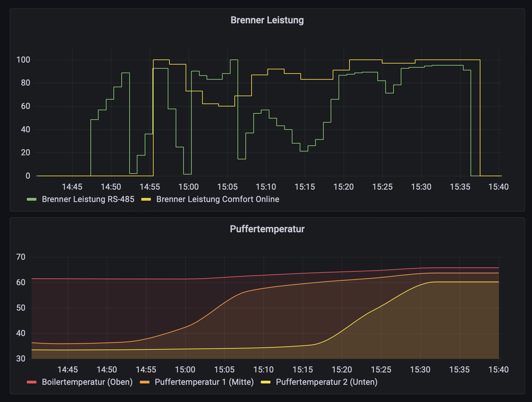This screenshot has height=402, width=532.
Task: Click the 70 y-axis label in Puffertemperatur
Action: click(21, 257)
